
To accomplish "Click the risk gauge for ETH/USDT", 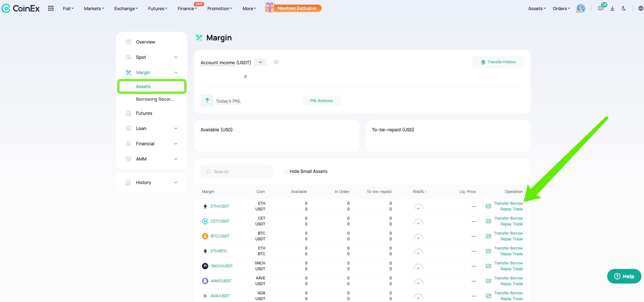I will (x=418, y=207).
